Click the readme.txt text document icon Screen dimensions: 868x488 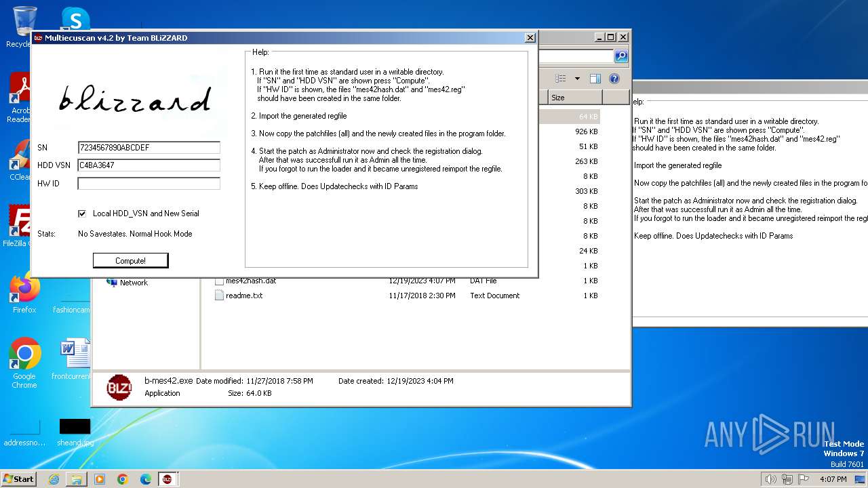click(x=219, y=296)
